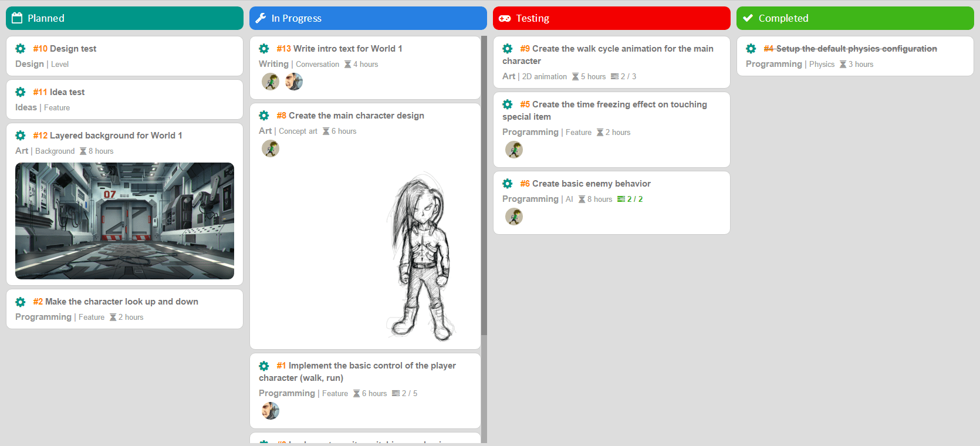Click the gamepad icon in the Testing header
Image resolution: width=980 pixels, height=446 pixels.
pyautogui.click(x=505, y=18)
